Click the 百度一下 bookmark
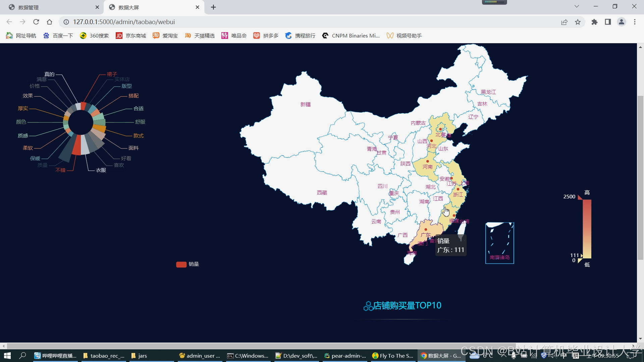This screenshot has width=644, height=362. coord(58,36)
